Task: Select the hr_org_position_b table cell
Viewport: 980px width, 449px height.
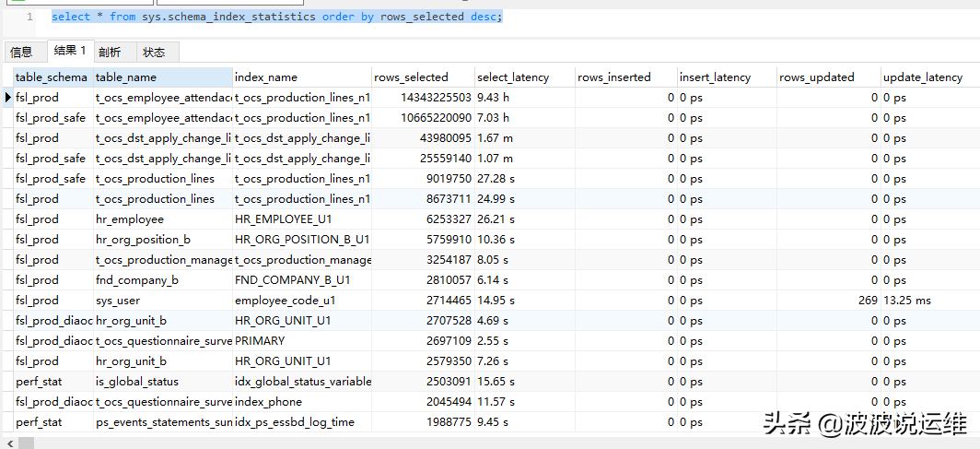Action: (163, 240)
